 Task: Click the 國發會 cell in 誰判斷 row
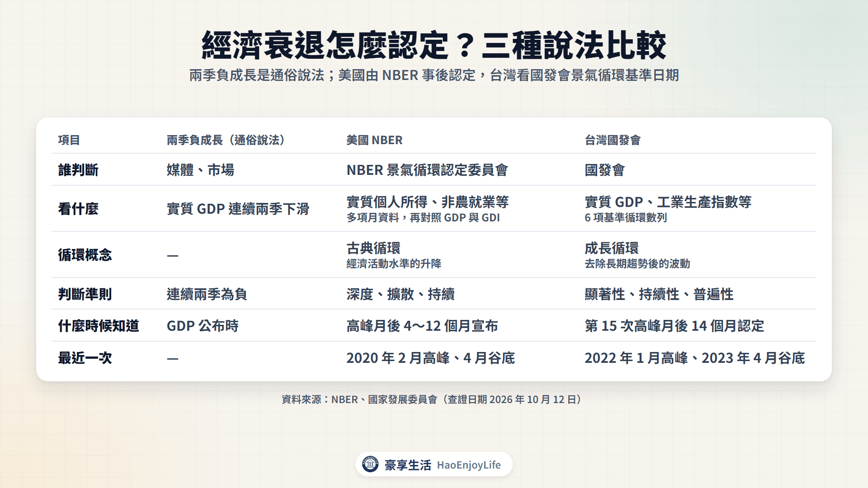click(x=605, y=170)
